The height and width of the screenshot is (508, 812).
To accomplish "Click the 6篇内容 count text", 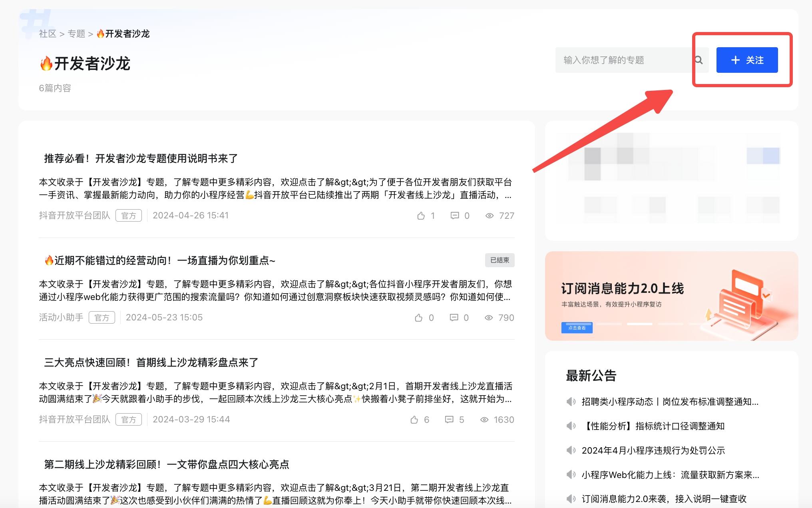I will [x=55, y=88].
